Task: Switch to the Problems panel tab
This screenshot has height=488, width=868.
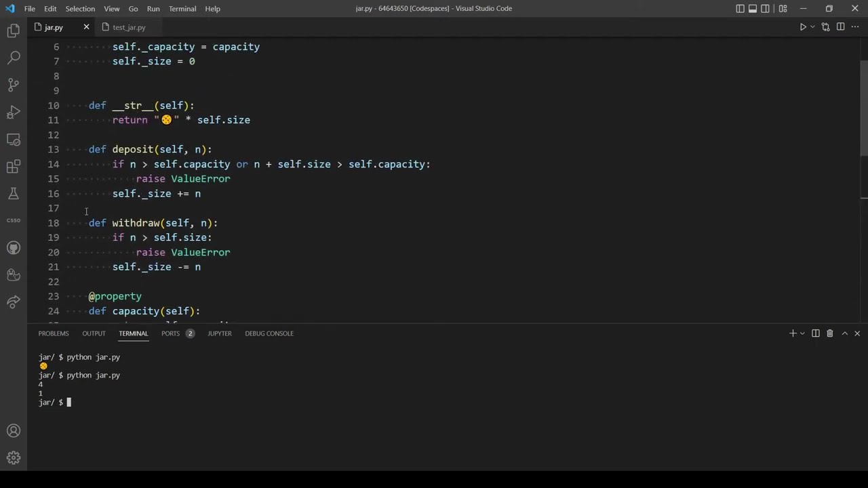Action: (54, 333)
